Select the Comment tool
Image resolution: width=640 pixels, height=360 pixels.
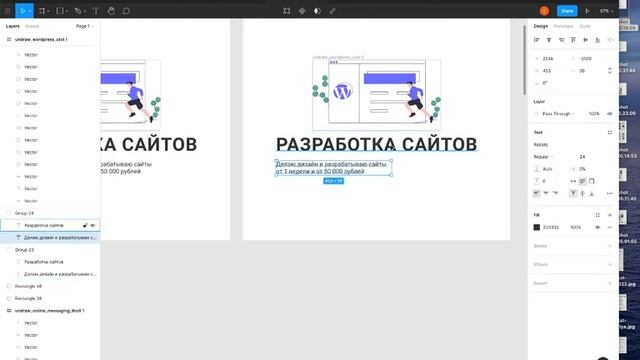point(126,11)
